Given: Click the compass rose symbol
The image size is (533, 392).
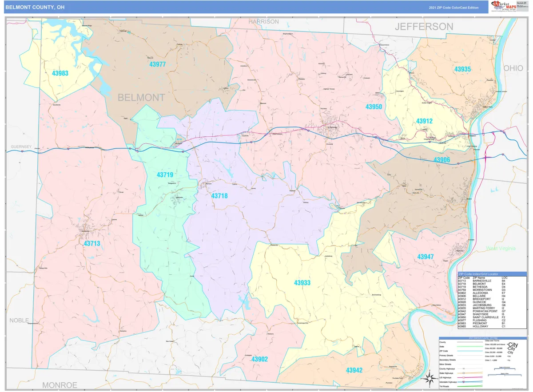Looking at the screenshot, I should click(429, 379).
